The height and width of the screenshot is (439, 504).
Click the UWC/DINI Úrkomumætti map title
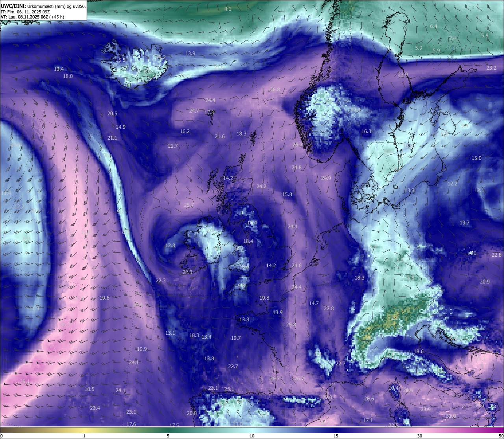[43, 6]
